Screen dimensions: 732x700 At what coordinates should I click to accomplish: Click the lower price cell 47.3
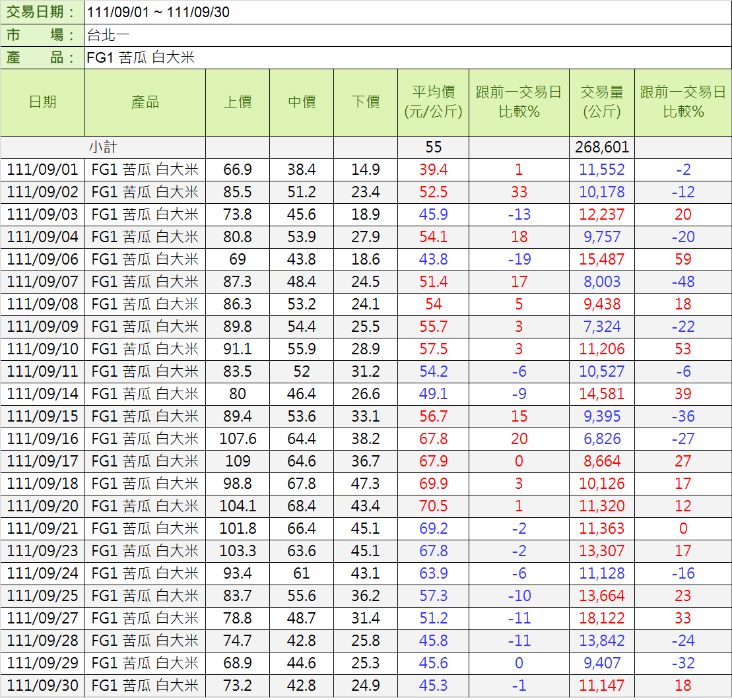(366, 484)
